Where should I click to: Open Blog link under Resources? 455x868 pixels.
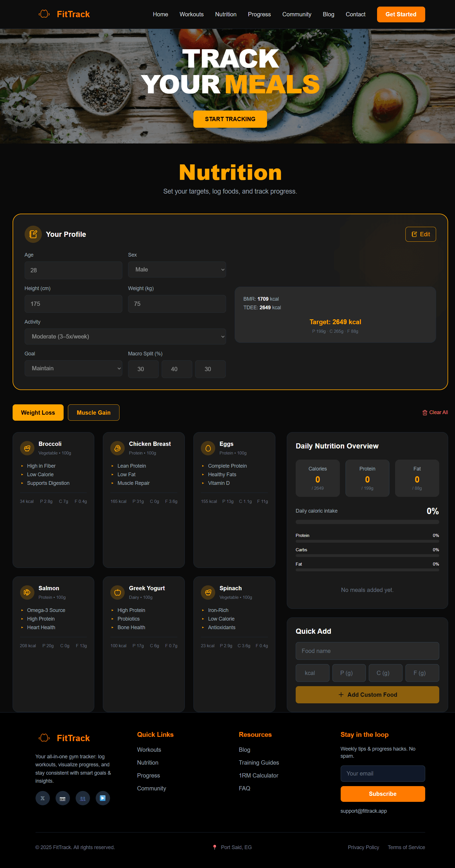click(x=244, y=750)
